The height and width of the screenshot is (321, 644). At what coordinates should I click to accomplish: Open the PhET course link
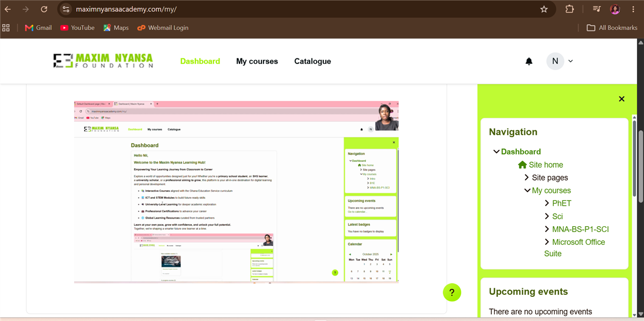tap(562, 203)
